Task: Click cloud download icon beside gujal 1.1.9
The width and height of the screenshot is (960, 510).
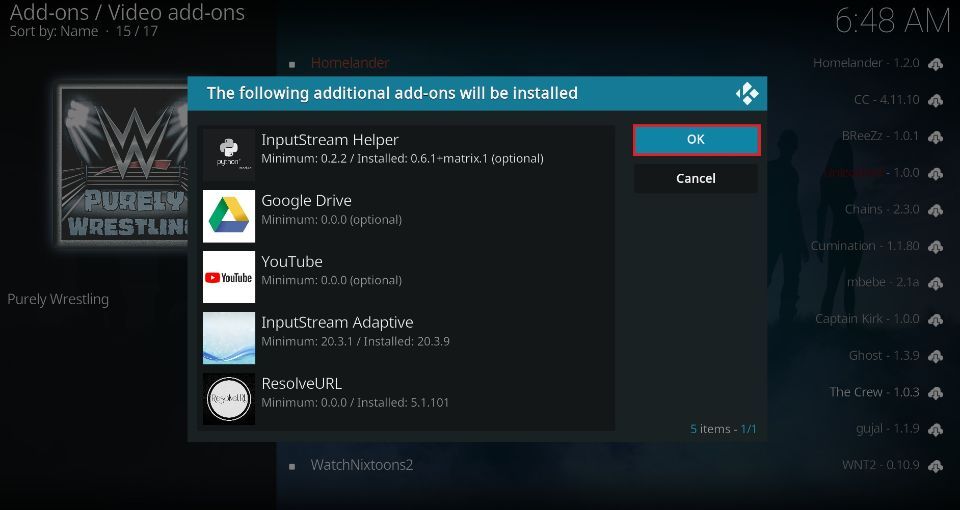Action: point(936,430)
